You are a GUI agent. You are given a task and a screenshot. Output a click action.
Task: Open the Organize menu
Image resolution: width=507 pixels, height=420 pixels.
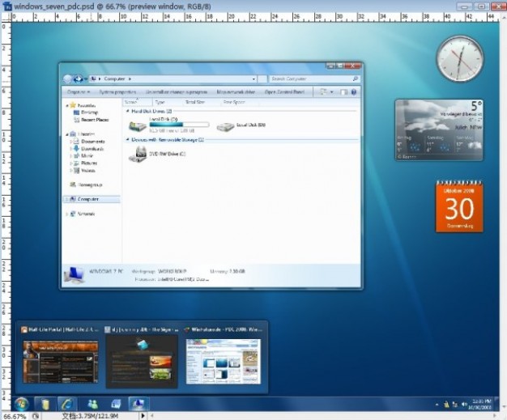click(79, 92)
